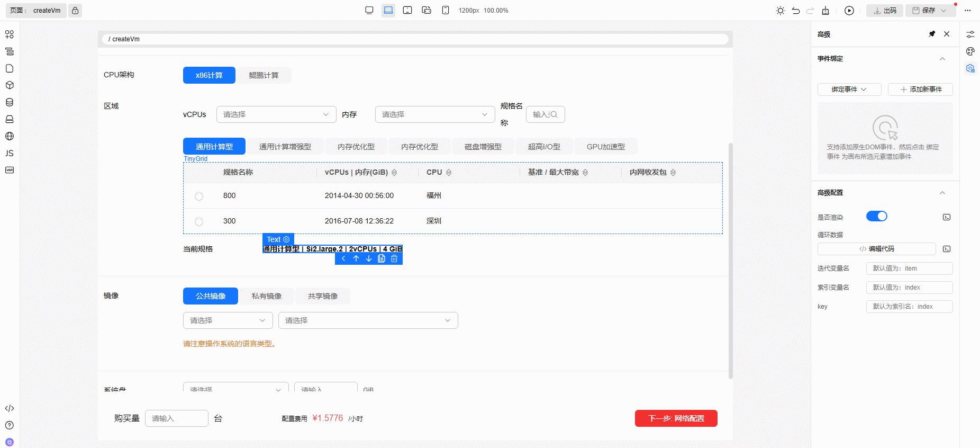Delete the selected Text component
Viewport: 980px width, 448px height.
click(394, 258)
